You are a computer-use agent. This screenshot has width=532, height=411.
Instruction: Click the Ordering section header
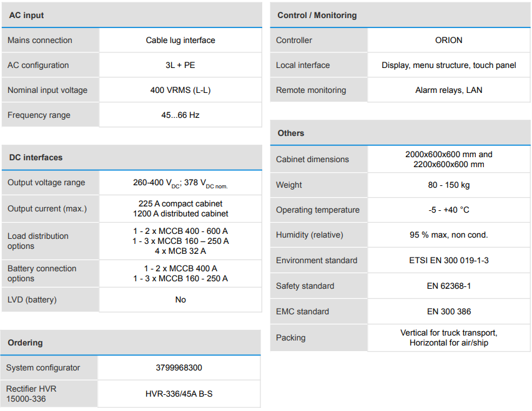click(x=25, y=342)
